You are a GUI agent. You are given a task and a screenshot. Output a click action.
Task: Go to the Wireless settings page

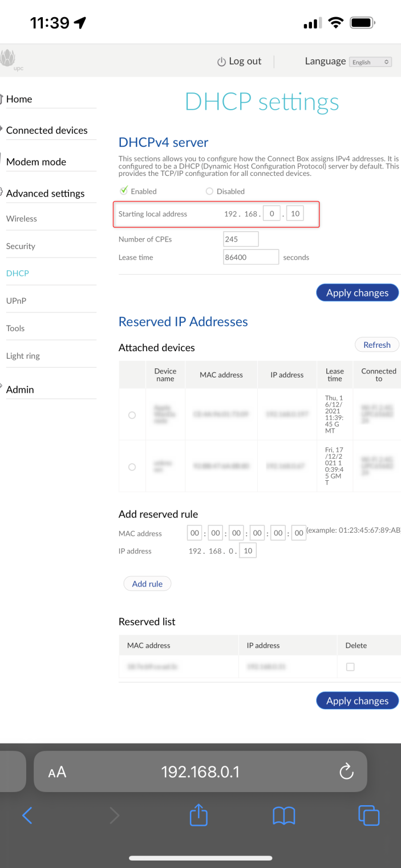click(22, 219)
